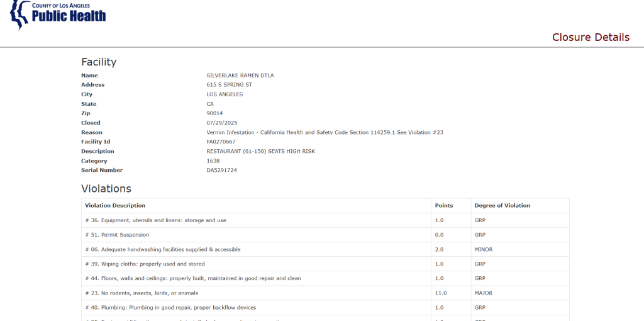Select the city value LOS ANGELES
Screen dimensions: 644x321
(225, 94)
